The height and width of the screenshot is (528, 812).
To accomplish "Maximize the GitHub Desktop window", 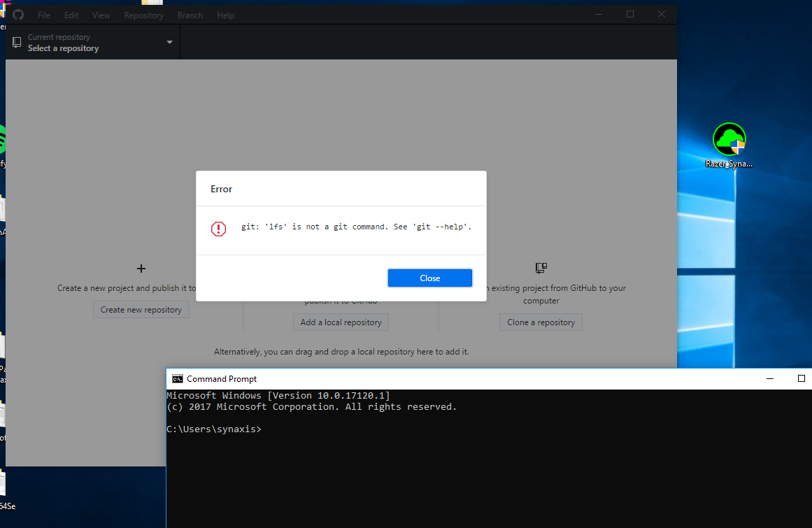I will pyautogui.click(x=630, y=14).
